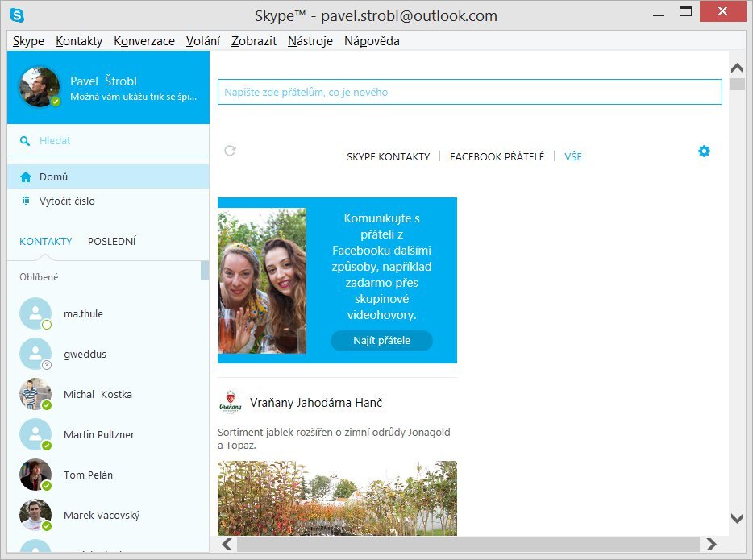Click the status update field at the top

click(468, 91)
